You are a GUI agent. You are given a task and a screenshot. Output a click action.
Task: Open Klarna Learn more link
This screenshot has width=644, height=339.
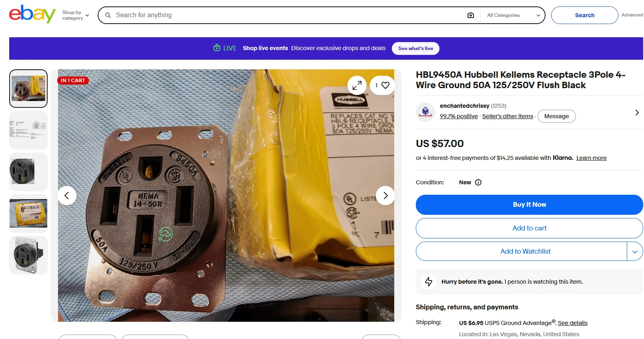(591, 158)
